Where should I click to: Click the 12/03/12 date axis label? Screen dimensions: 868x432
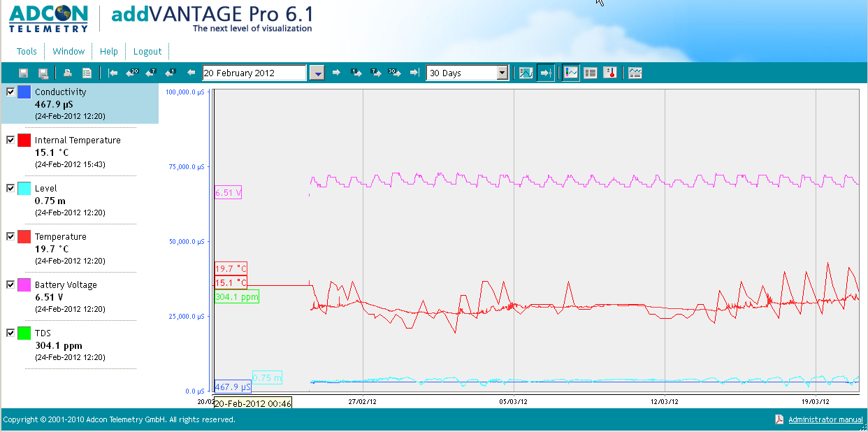click(664, 402)
